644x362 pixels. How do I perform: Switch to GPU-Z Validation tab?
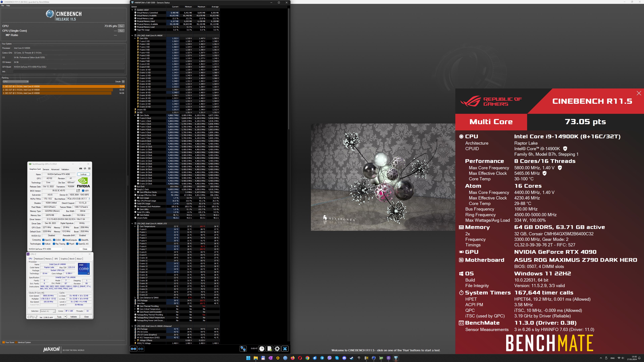(x=65, y=169)
